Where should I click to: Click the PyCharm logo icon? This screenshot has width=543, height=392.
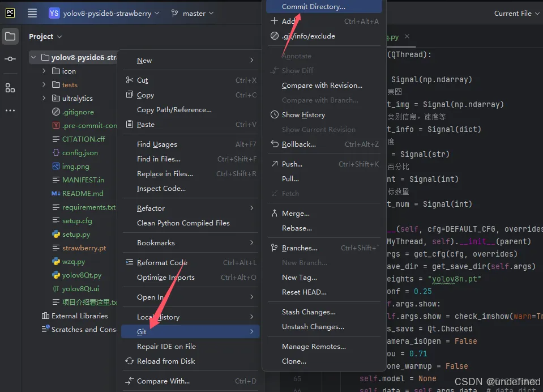10,13
